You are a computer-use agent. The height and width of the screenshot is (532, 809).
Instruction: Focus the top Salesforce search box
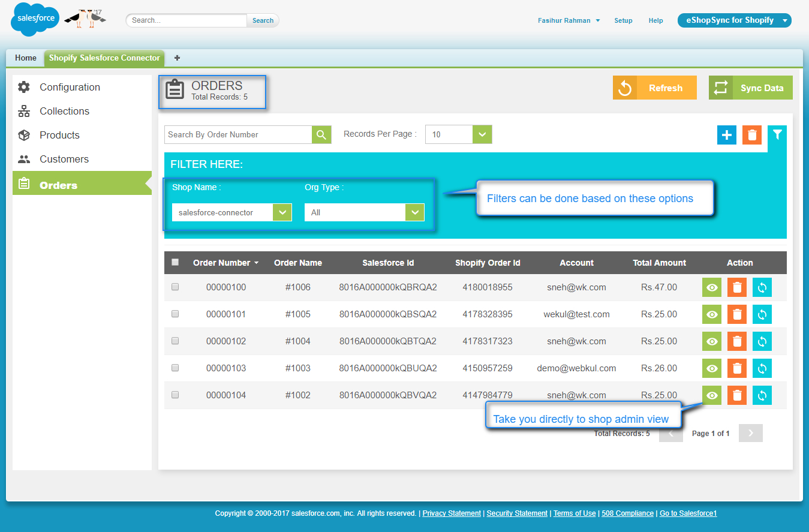pos(187,20)
